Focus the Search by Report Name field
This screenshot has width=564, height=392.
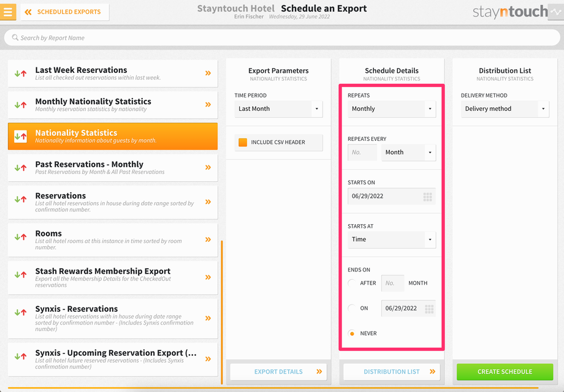[282, 38]
